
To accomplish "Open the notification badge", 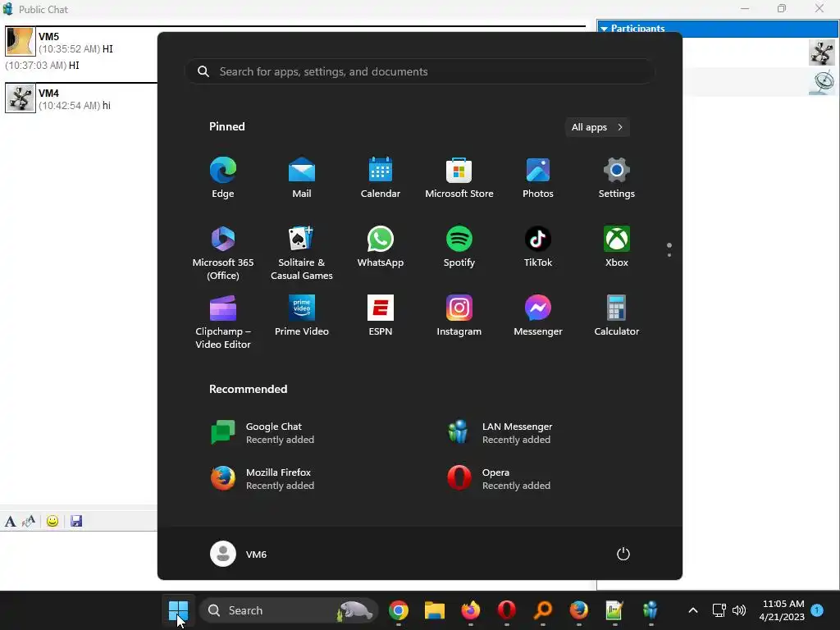I will tap(817, 609).
